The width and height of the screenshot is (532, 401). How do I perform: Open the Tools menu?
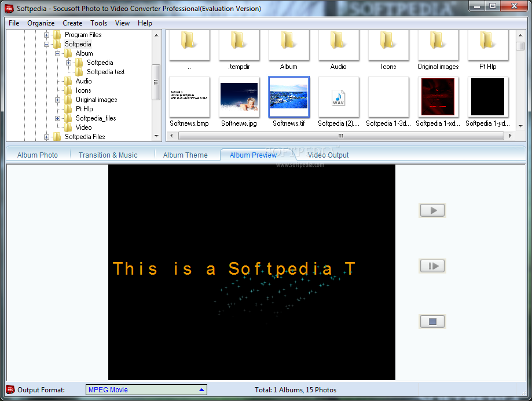[98, 23]
